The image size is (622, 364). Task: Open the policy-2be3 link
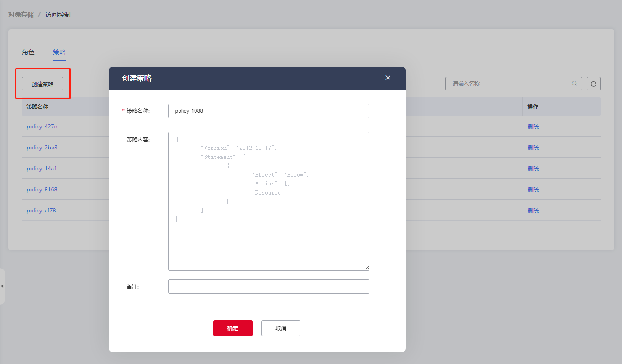(42, 148)
